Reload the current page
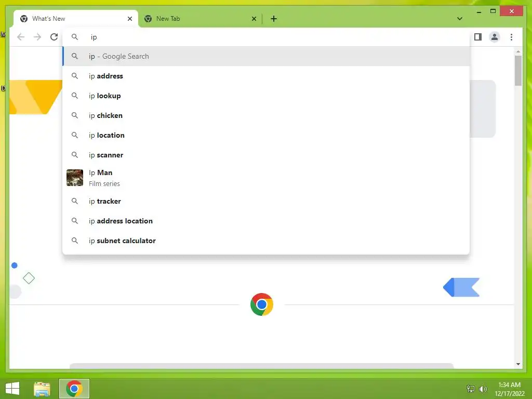The image size is (532, 399). click(x=54, y=37)
